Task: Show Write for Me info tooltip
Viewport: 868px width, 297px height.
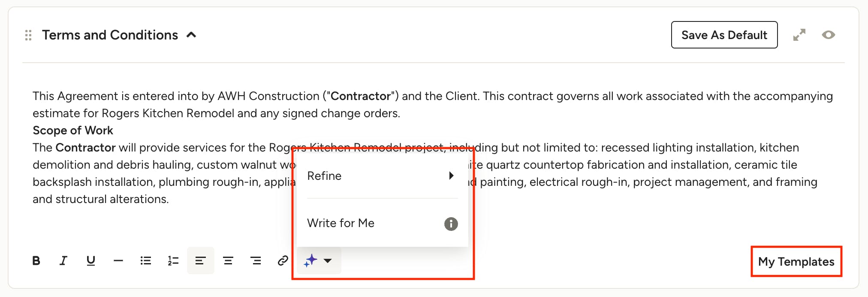Action: [451, 224]
